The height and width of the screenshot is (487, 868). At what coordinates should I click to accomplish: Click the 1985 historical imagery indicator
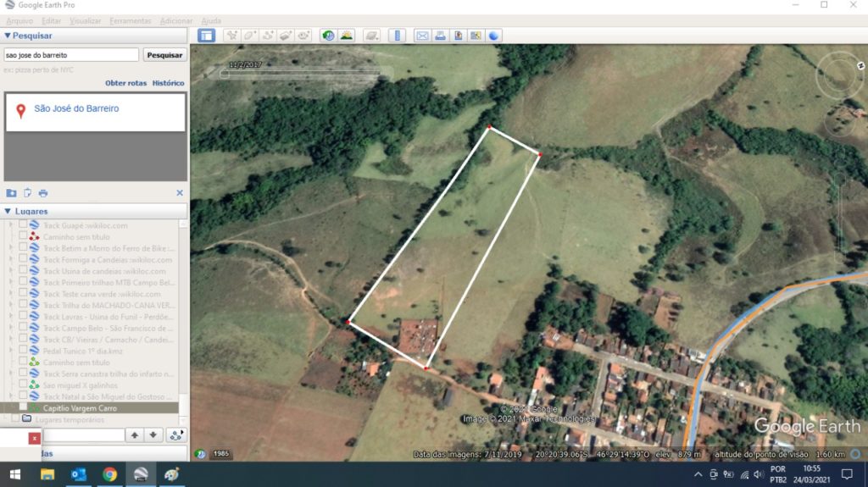221,454
